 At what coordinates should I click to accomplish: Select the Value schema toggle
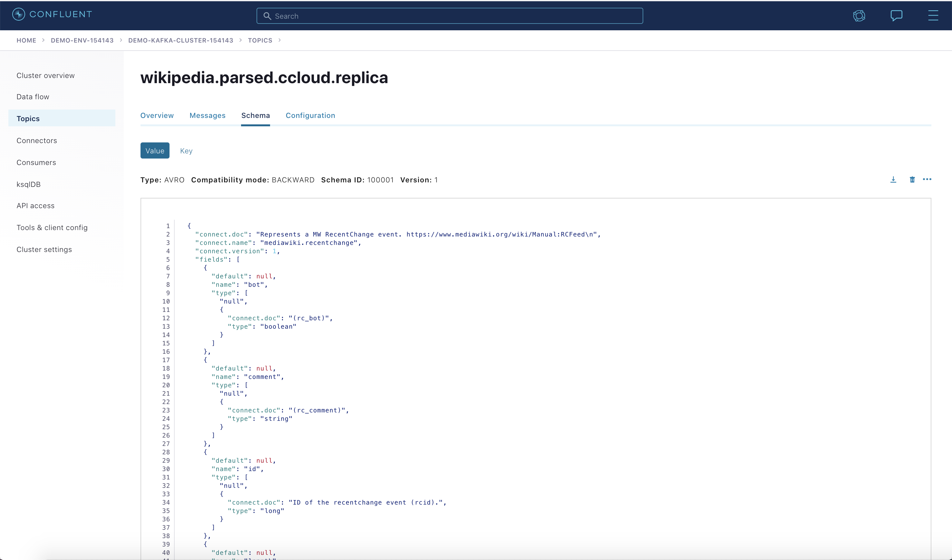(155, 151)
